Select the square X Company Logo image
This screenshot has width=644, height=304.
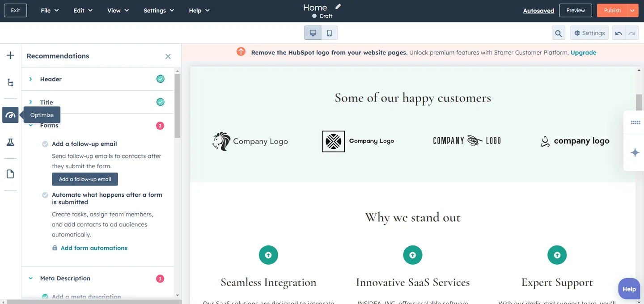pyautogui.click(x=358, y=141)
